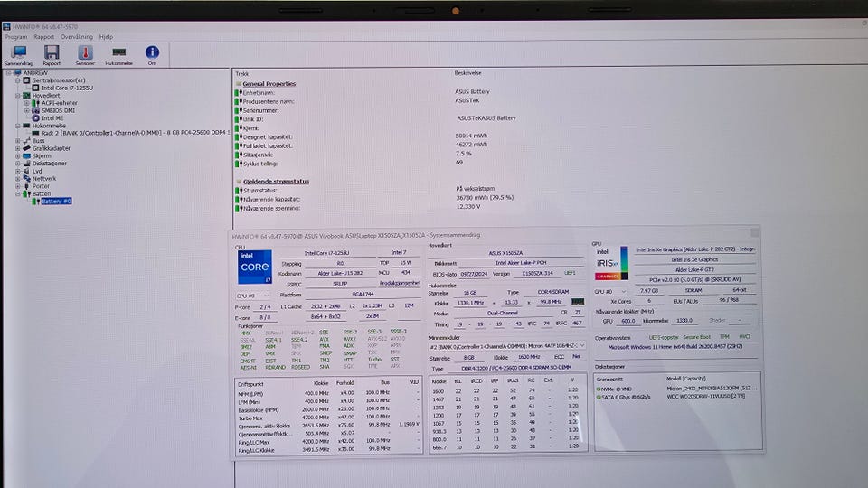The width and height of the screenshot is (868, 488).
Task: Click the Intel Core i7 logo badge
Action: click(x=255, y=267)
